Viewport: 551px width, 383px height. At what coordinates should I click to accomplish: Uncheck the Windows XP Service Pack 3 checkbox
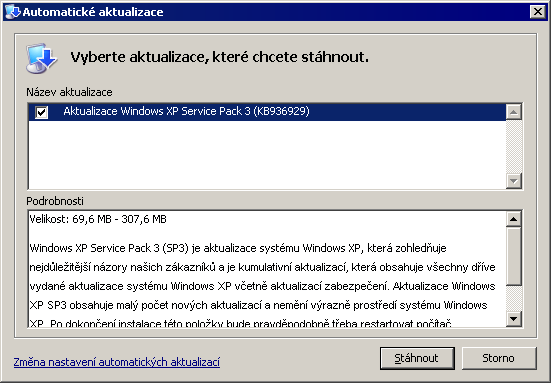click(x=41, y=112)
